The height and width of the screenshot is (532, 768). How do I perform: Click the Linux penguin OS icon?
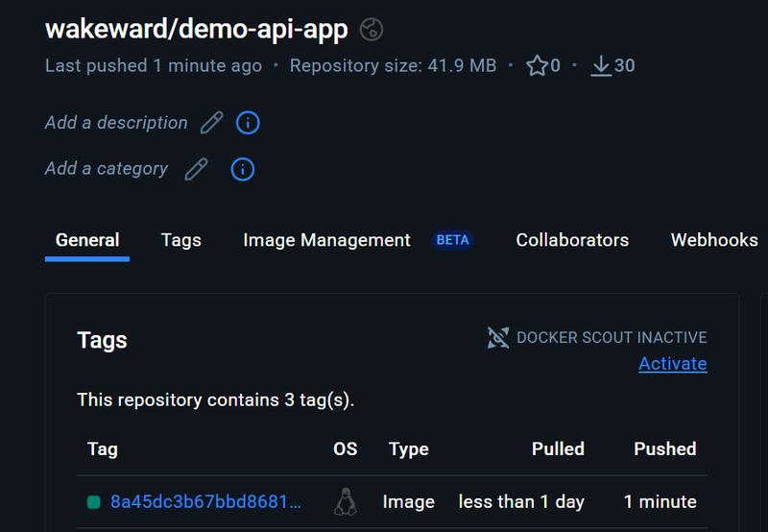345,501
